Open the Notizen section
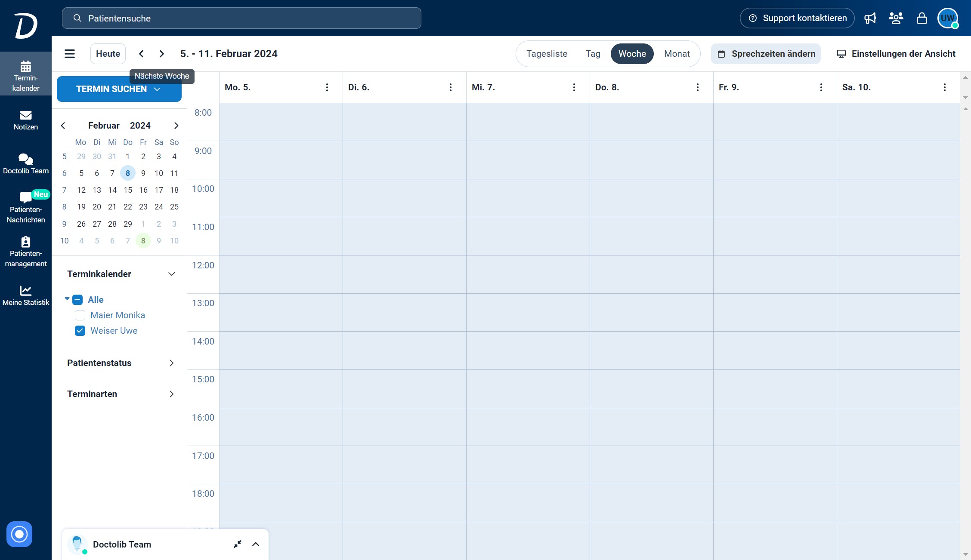971x560 pixels. click(26, 120)
